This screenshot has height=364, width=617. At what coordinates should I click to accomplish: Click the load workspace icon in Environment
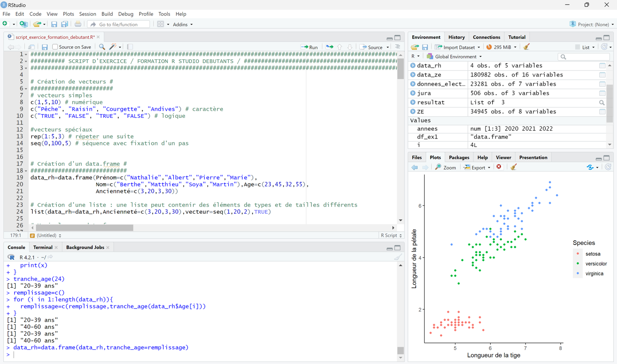(x=415, y=47)
